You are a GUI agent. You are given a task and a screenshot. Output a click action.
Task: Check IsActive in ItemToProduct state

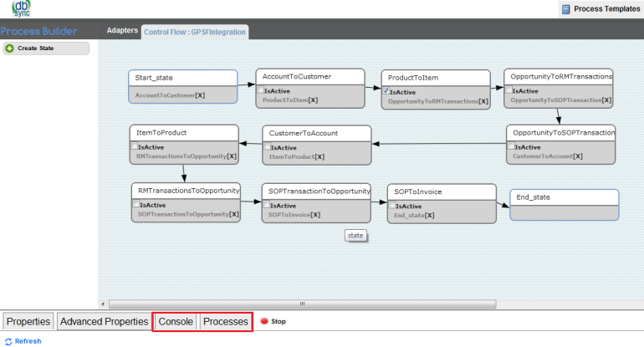click(135, 146)
